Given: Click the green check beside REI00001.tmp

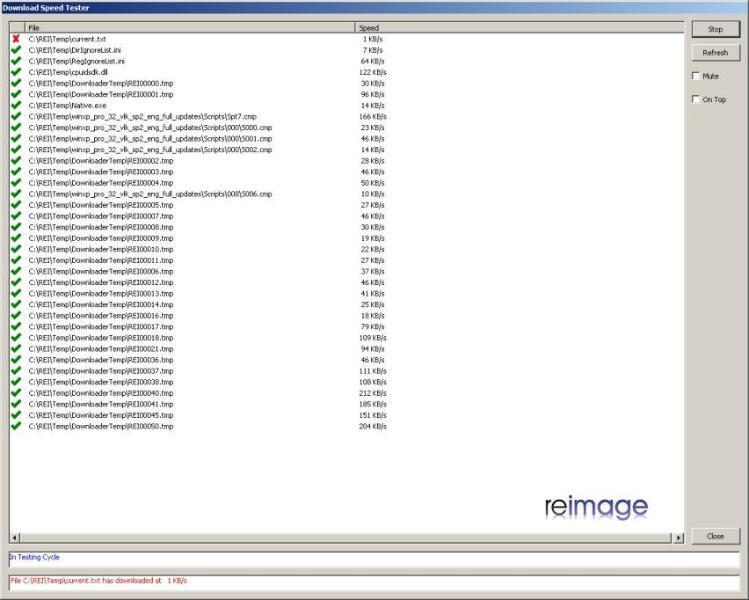Looking at the screenshot, I should [16, 94].
